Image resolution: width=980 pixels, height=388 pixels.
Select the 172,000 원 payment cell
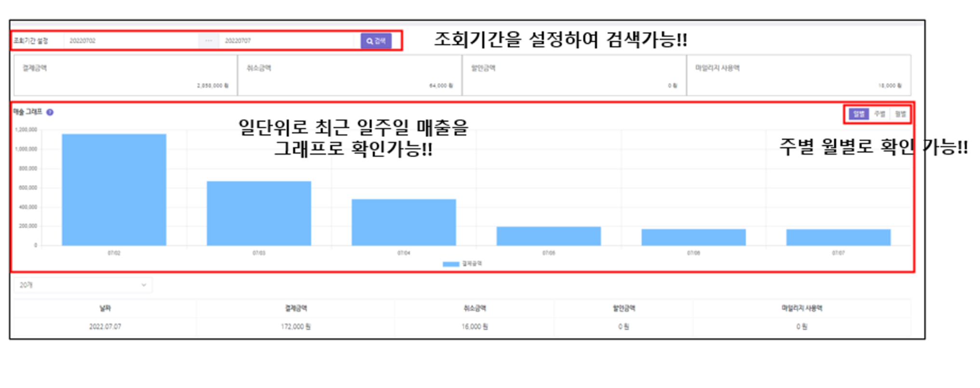point(296,327)
